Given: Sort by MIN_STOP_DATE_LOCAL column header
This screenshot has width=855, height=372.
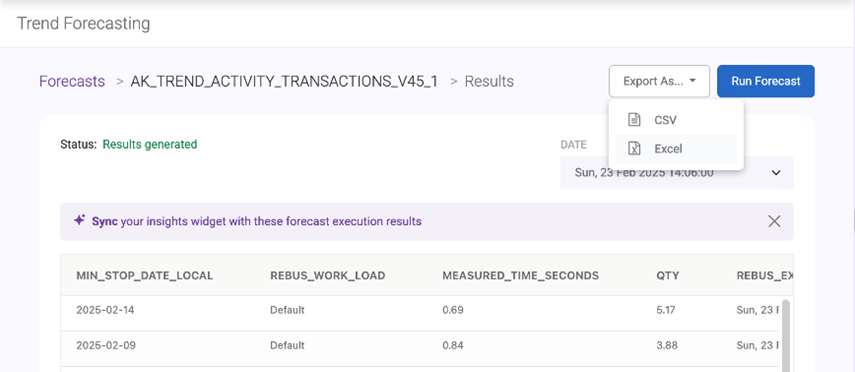Looking at the screenshot, I should pos(144,275).
